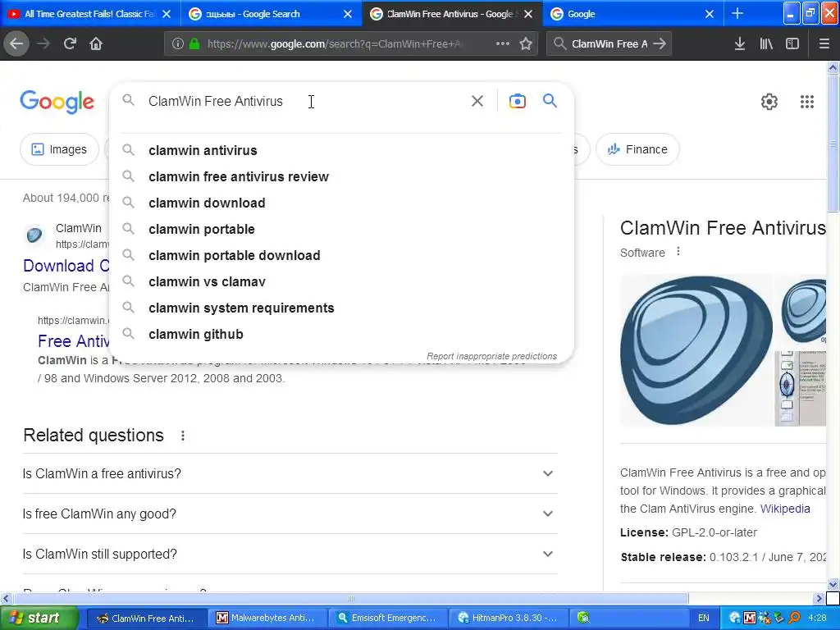Close the All Time Greatest Fails tab
The height and width of the screenshot is (630, 840).
167,14
